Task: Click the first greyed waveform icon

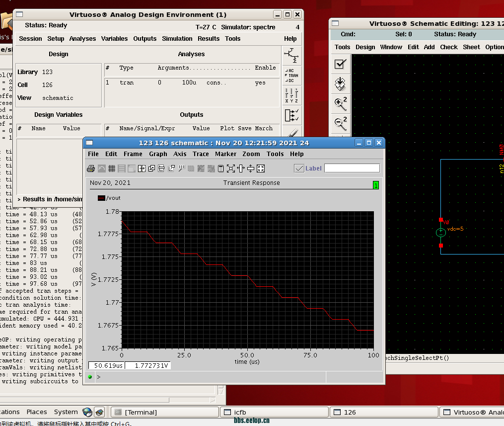Action: point(201,169)
